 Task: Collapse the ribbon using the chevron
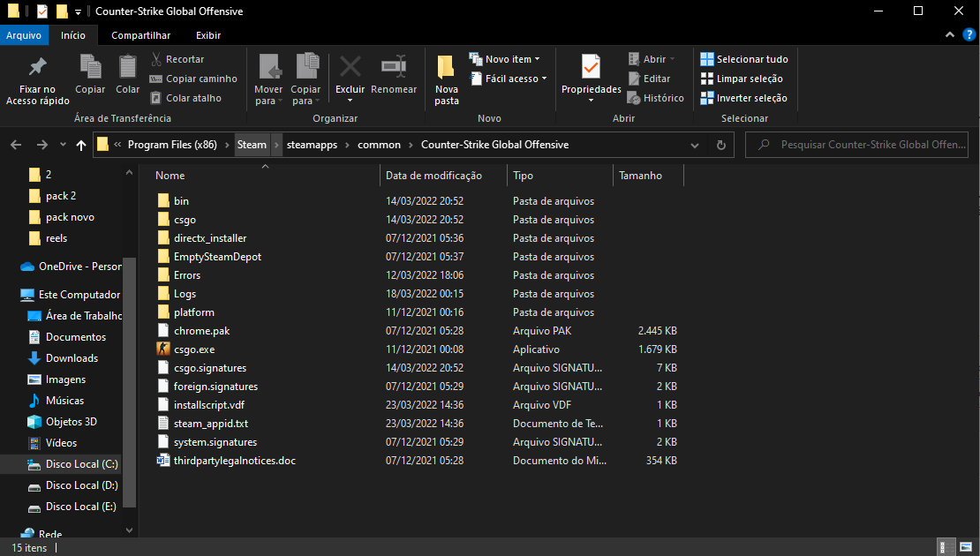[949, 35]
